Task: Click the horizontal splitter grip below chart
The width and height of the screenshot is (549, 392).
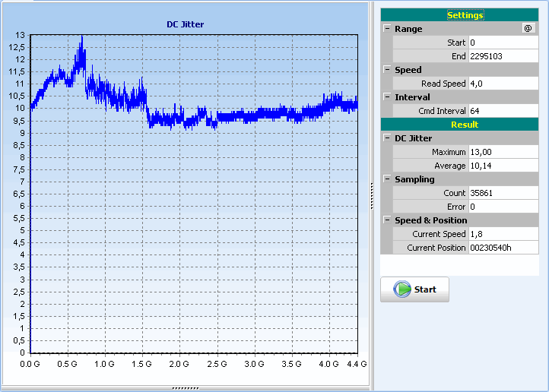Action: pyautogui.click(x=186, y=388)
